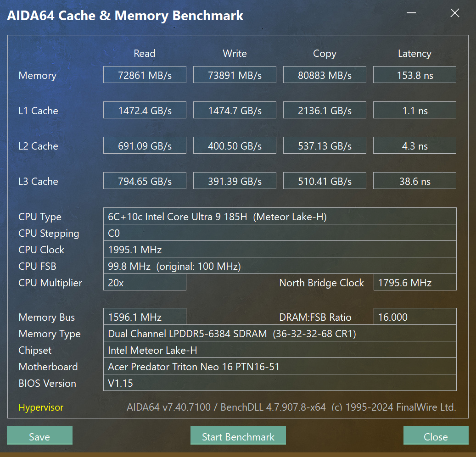Image resolution: width=476 pixels, height=457 pixels.
Task: Click the Save button
Action: click(x=39, y=435)
